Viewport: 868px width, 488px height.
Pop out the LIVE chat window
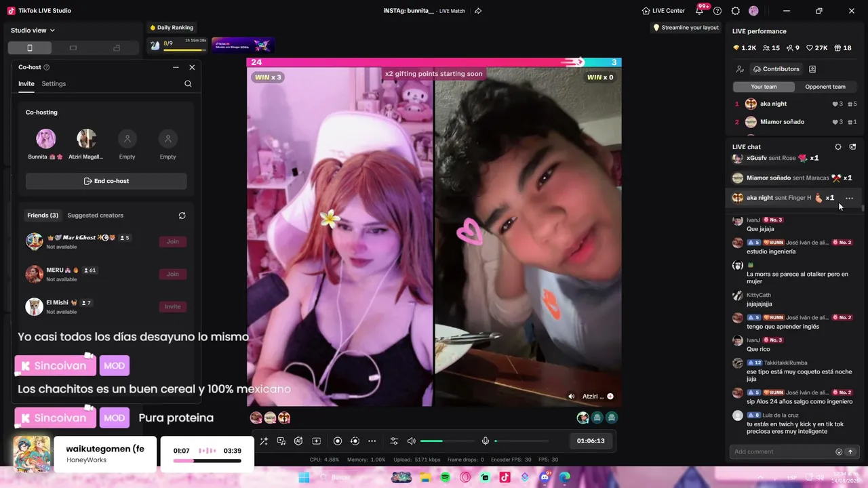point(852,147)
